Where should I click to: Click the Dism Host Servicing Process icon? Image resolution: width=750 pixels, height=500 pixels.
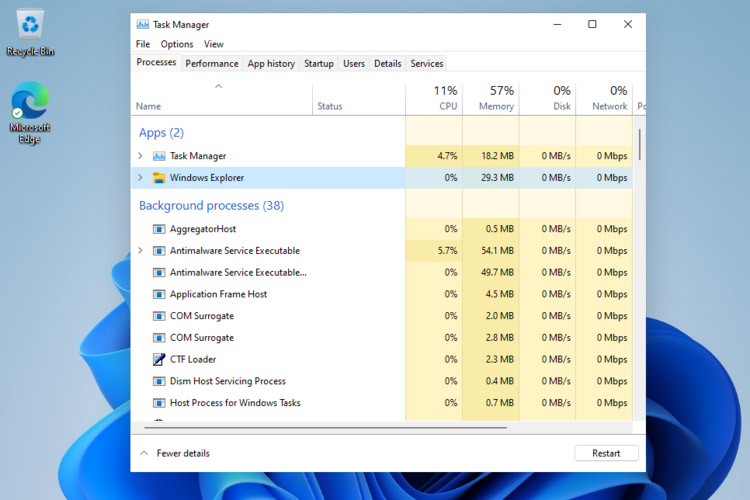159,381
